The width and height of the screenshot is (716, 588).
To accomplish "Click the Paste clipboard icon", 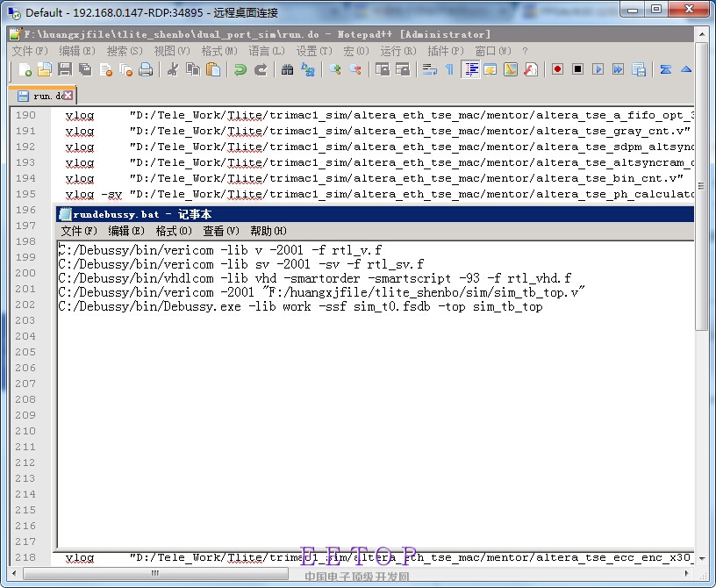I will [213, 69].
